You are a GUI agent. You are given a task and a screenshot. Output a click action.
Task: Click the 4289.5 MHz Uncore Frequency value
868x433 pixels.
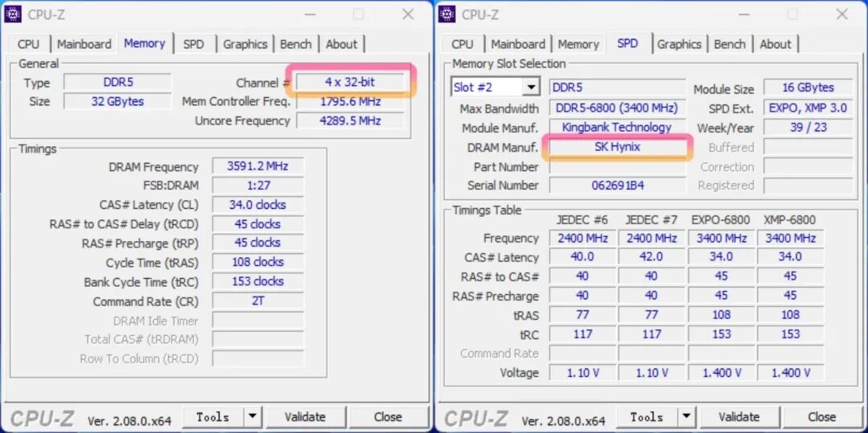click(350, 121)
